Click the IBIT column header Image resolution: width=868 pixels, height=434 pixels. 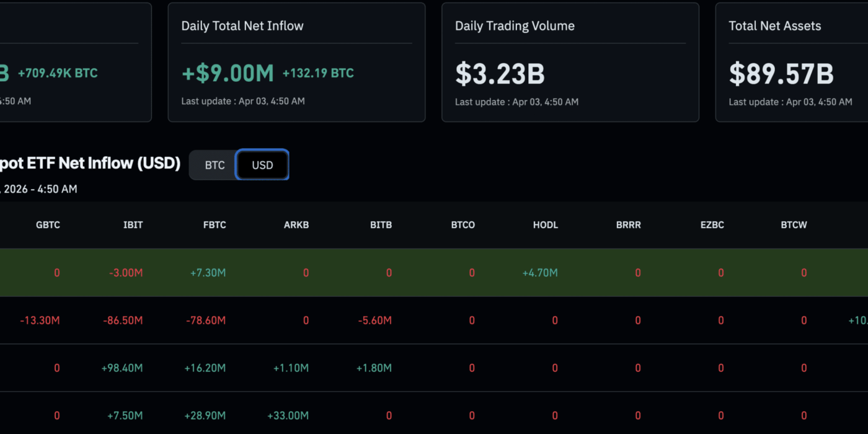133,225
